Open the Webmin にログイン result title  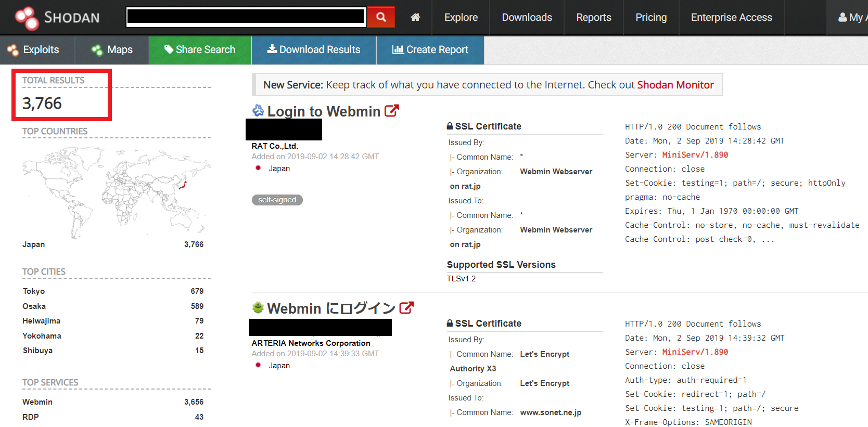pyautogui.click(x=331, y=308)
